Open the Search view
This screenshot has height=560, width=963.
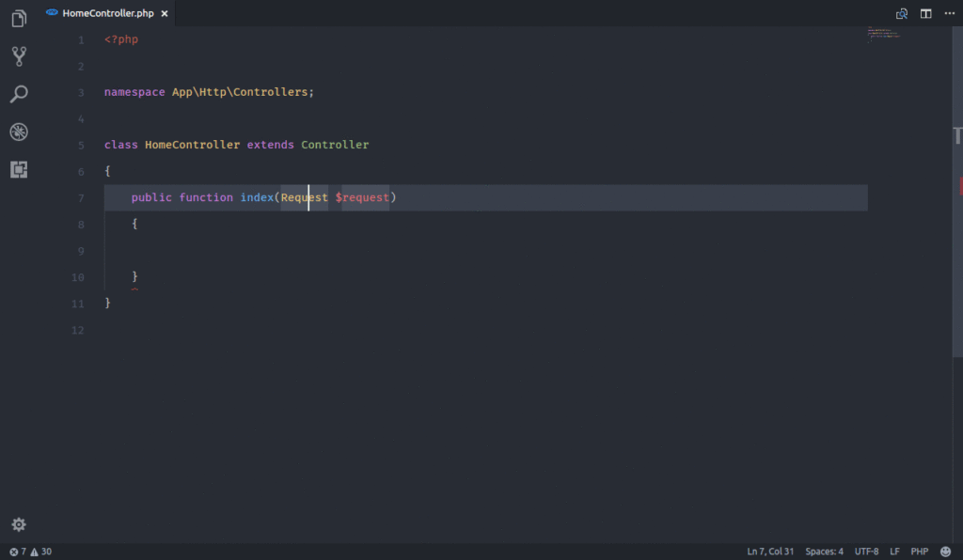point(19,94)
